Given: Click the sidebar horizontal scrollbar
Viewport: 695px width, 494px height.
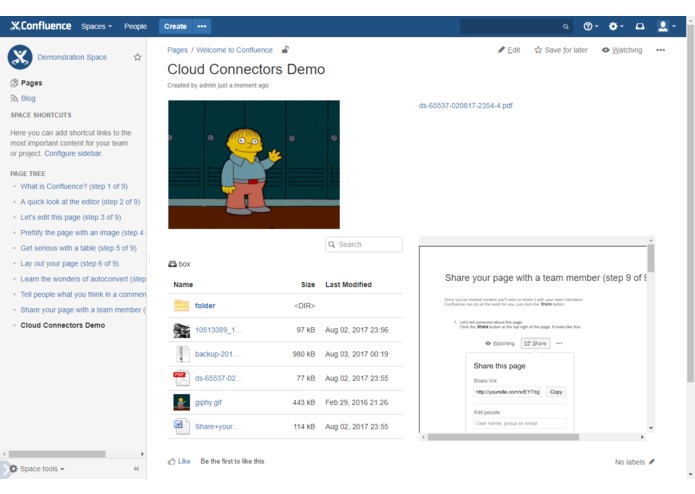Looking at the screenshot, I should (x=57, y=454).
